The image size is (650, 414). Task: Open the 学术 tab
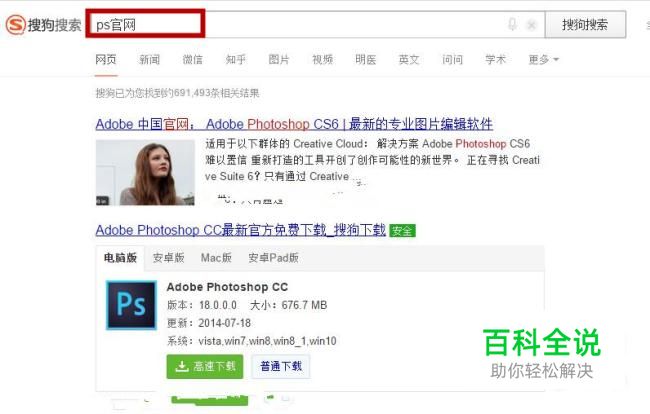pos(495,60)
